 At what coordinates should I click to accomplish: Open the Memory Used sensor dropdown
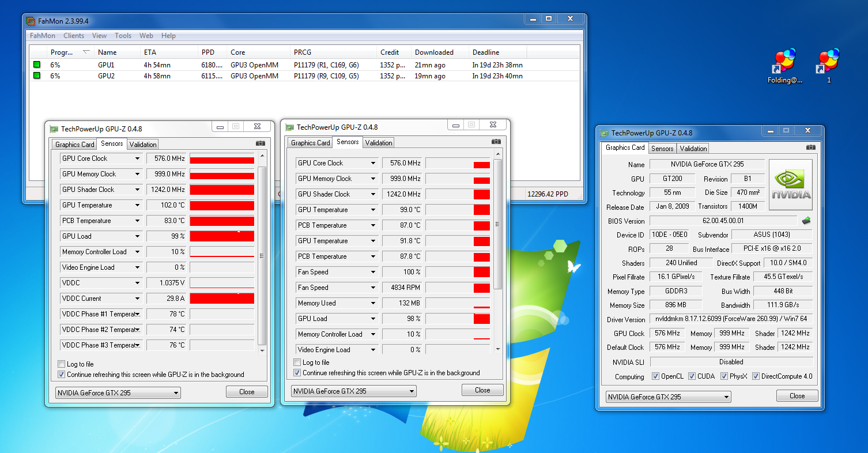click(x=373, y=303)
